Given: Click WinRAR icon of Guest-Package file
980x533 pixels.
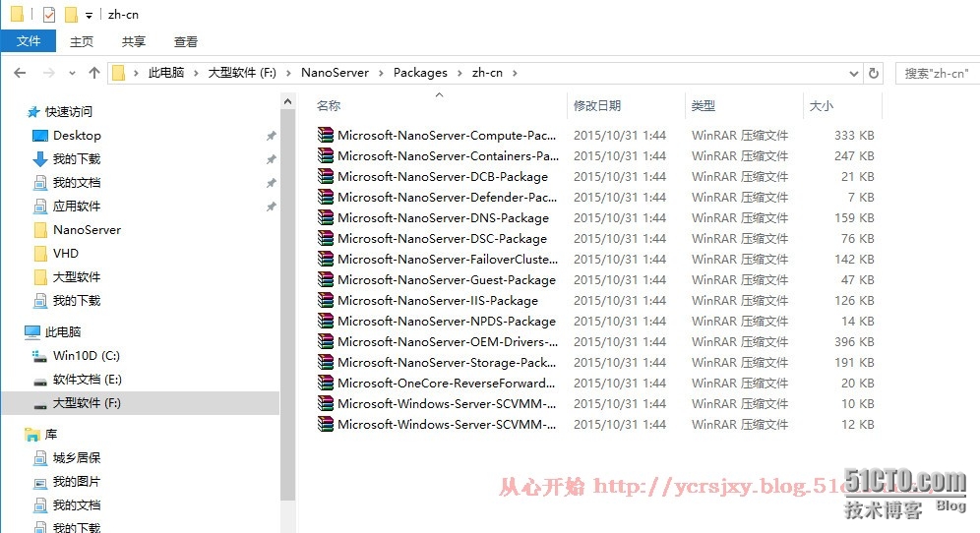Looking at the screenshot, I should pos(325,279).
